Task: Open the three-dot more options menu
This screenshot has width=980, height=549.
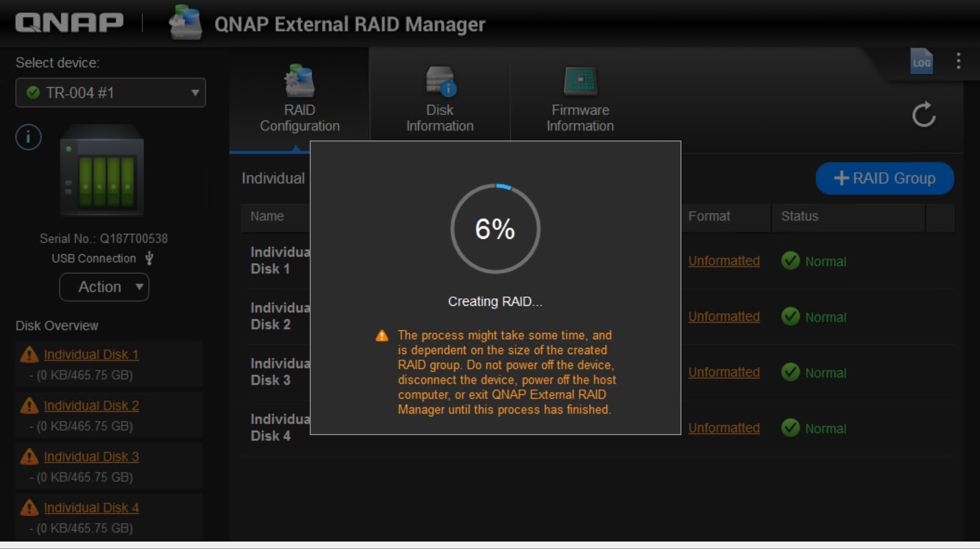Action: [x=958, y=61]
